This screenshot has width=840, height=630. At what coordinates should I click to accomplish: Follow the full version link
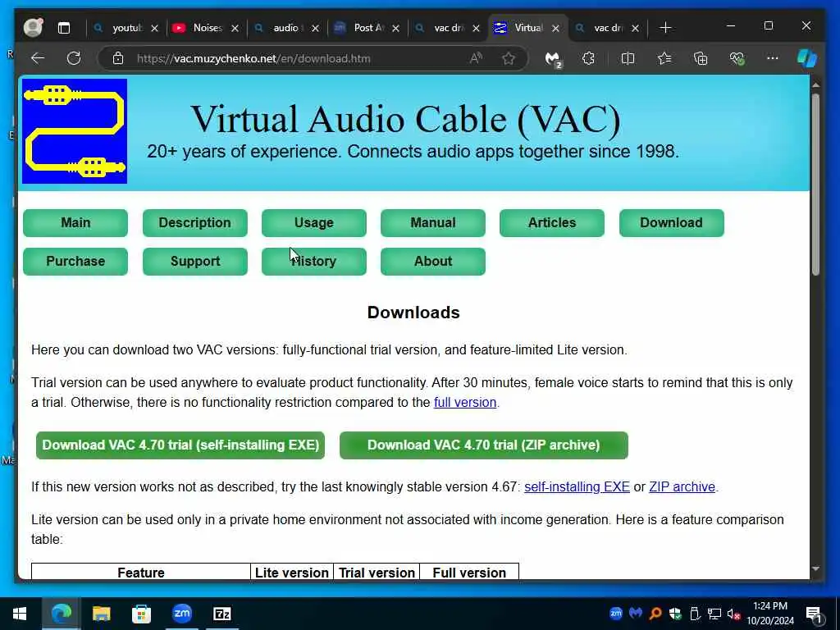click(x=465, y=402)
